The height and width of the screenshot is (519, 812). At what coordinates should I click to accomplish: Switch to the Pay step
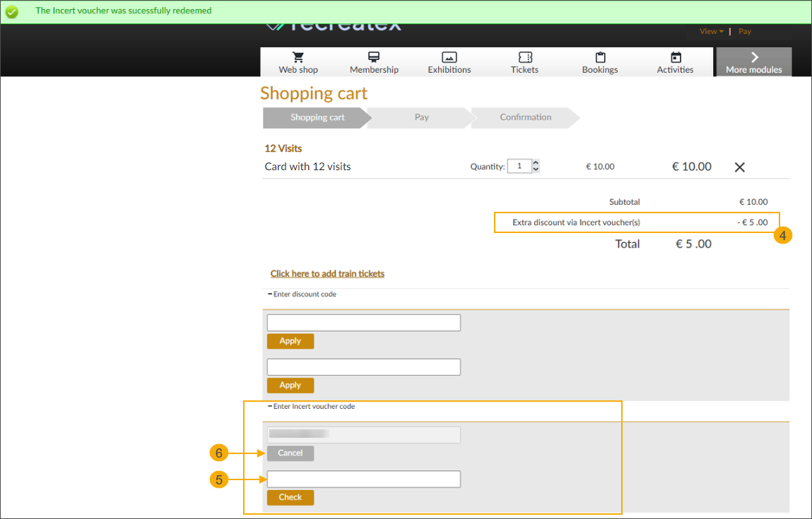tap(421, 117)
